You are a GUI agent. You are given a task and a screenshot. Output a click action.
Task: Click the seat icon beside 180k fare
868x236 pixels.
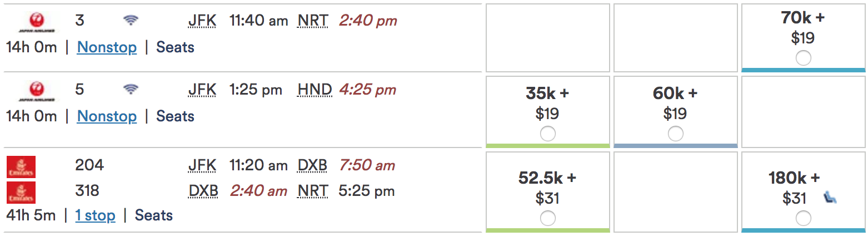tap(830, 198)
